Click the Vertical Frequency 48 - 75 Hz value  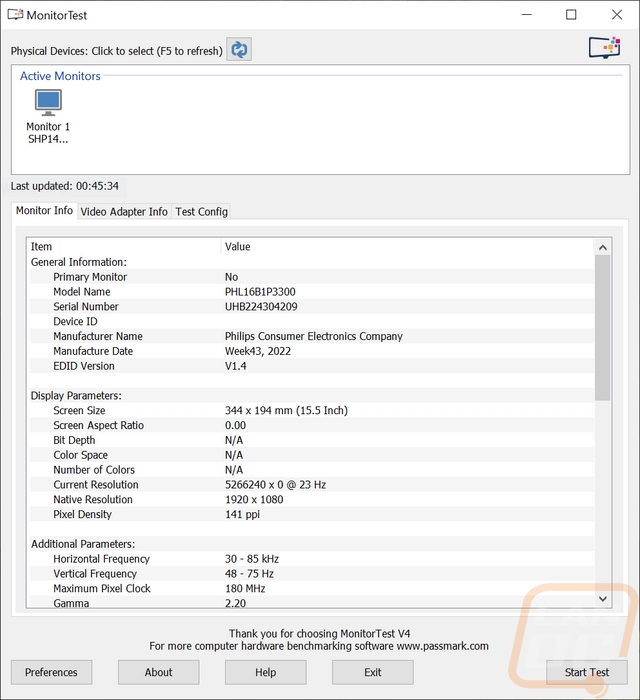(x=249, y=574)
